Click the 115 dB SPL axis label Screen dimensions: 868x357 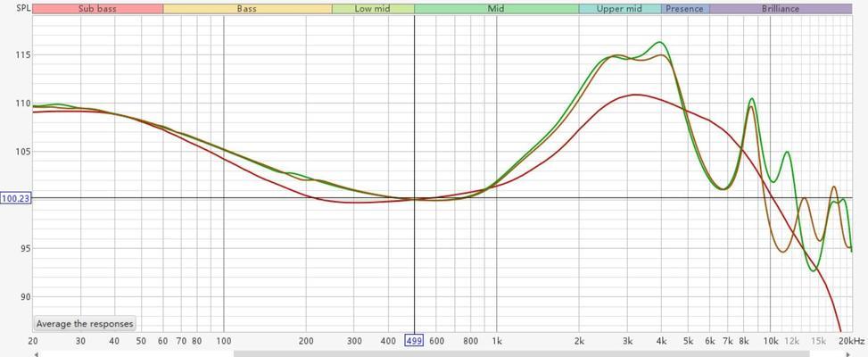click(x=22, y=54)
